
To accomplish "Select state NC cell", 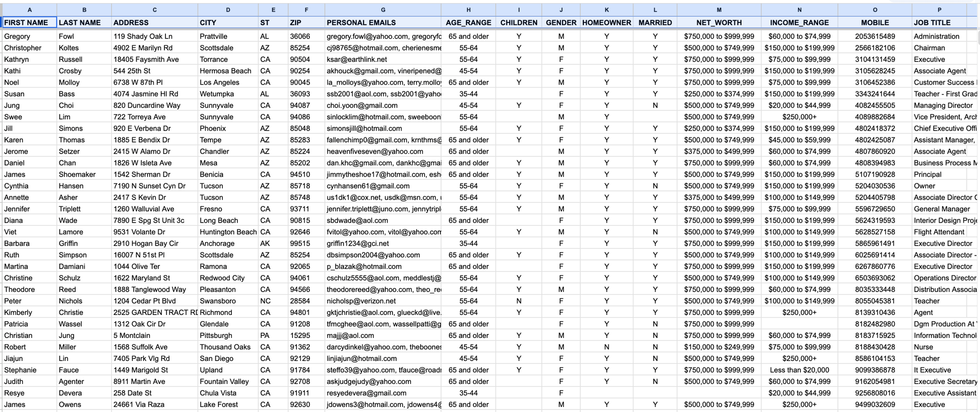I will 273,301.
